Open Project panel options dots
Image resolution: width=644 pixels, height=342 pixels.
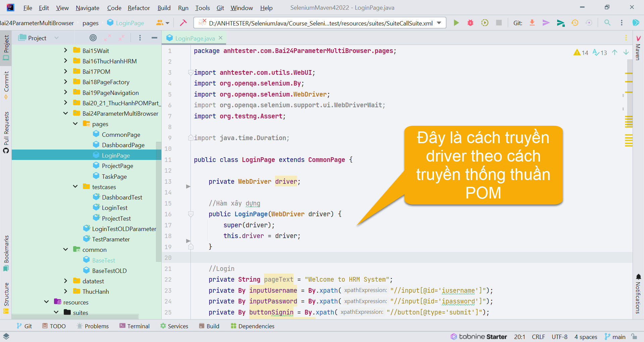[x=140, y=38]
